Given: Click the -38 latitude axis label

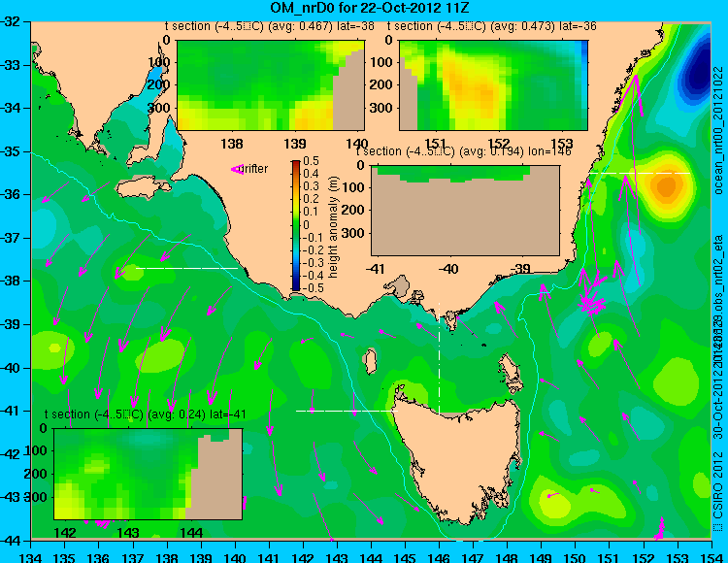Looking at the screenshot, I should click(11, 281).
